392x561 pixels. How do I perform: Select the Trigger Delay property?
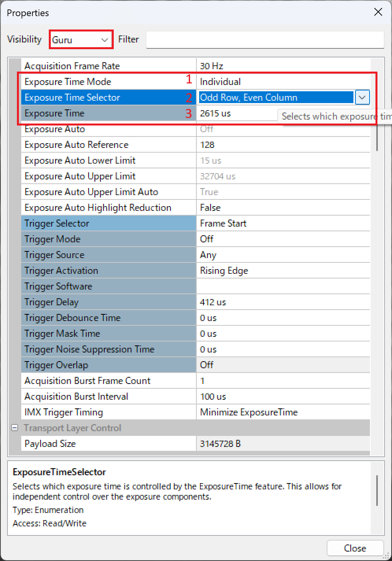pos(109,302)
